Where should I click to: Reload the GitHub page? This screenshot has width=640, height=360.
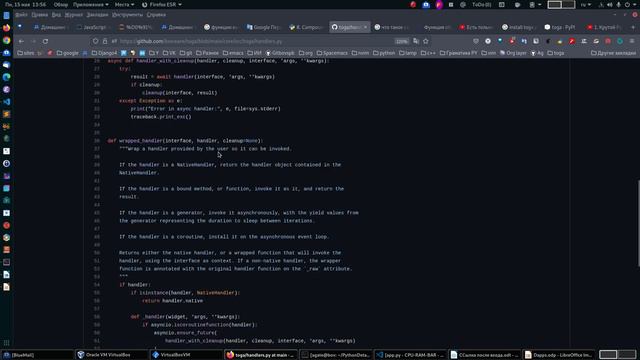(45, 41)
